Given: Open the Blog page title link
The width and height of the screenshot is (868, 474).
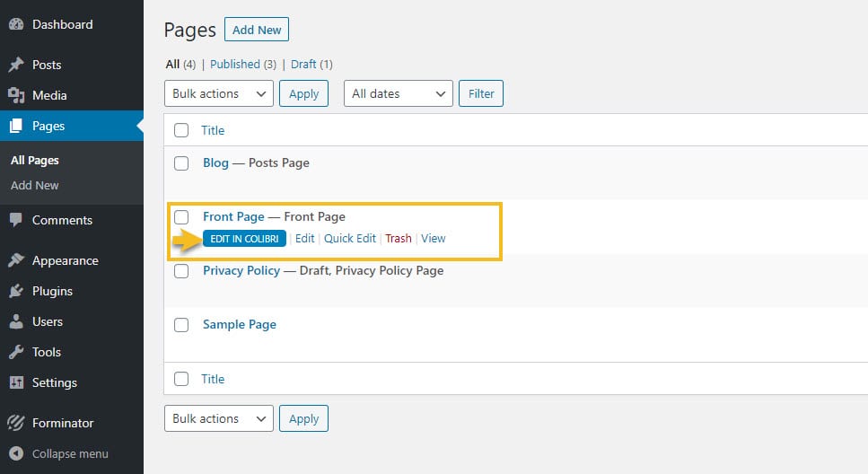Looking at the screenshot, I should [216, 162].
